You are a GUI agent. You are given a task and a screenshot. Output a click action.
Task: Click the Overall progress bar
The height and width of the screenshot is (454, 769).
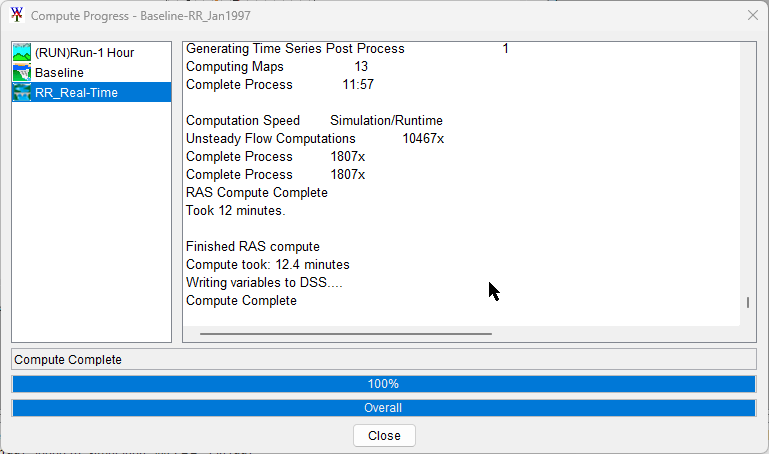click(383, 408)
